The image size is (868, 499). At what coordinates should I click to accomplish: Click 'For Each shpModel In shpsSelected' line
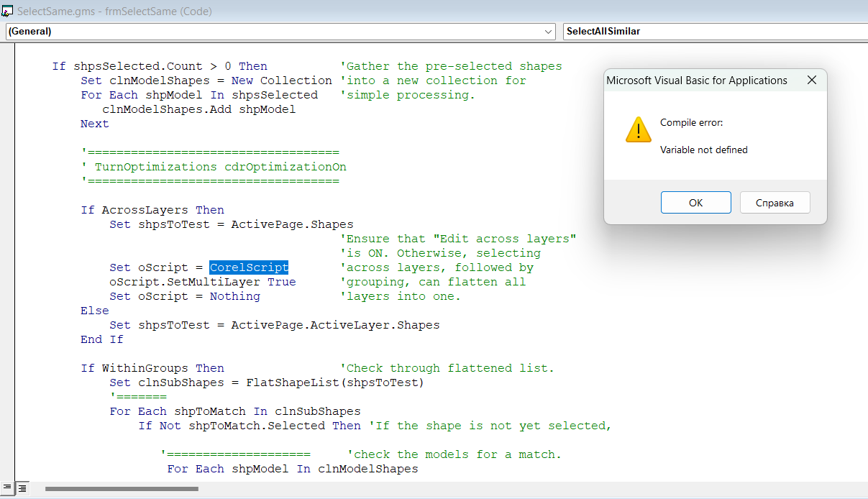click(199, 95)
